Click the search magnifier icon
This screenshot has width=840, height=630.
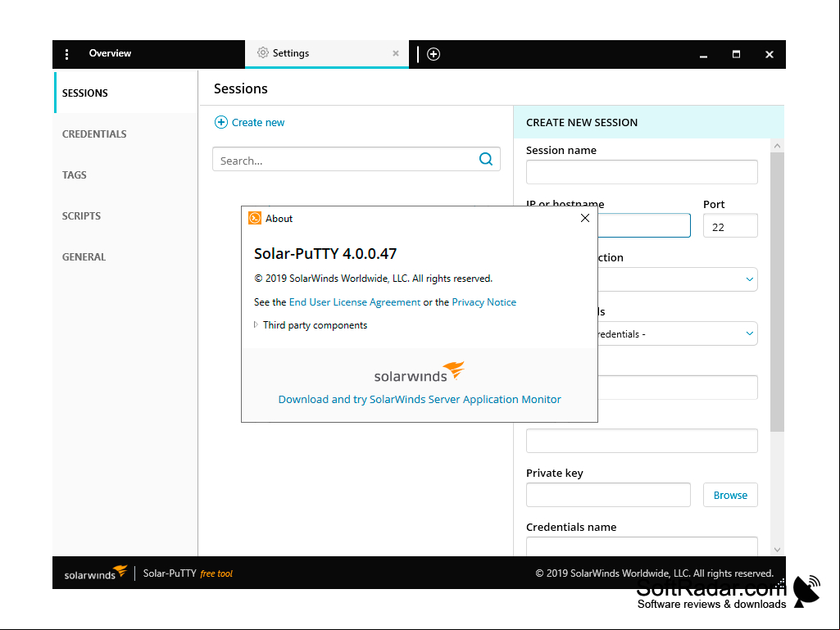pos(486,159)
